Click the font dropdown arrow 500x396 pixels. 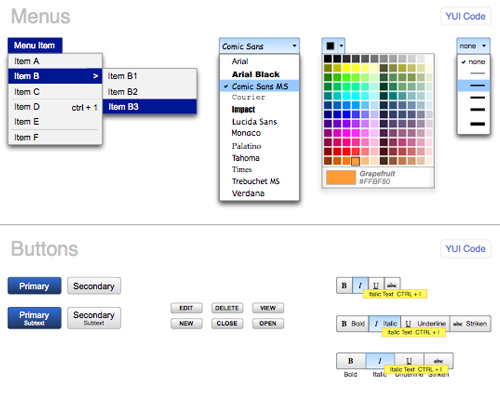tap(294, 46)
